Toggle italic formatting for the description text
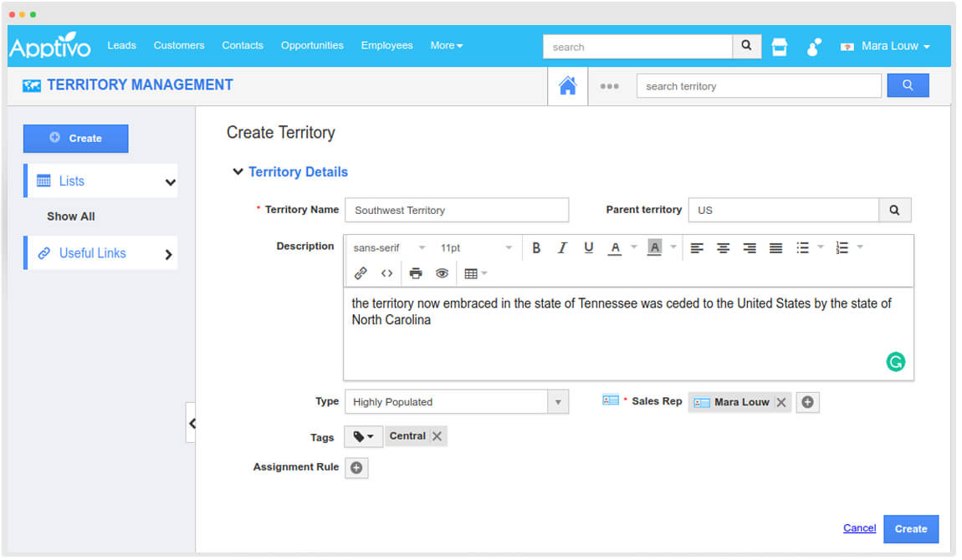The width and height of the screenshot is (962, 560). coord(561,247)
